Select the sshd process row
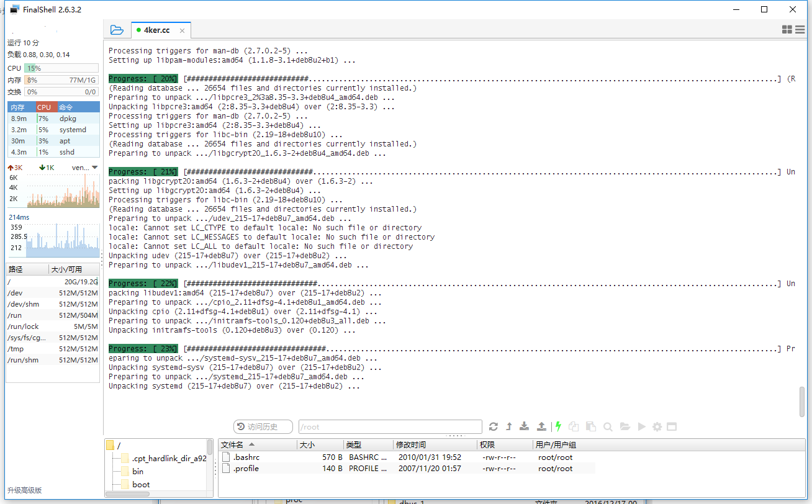The height and width of the screenshot is (504, 812). [x=53, y=152]
